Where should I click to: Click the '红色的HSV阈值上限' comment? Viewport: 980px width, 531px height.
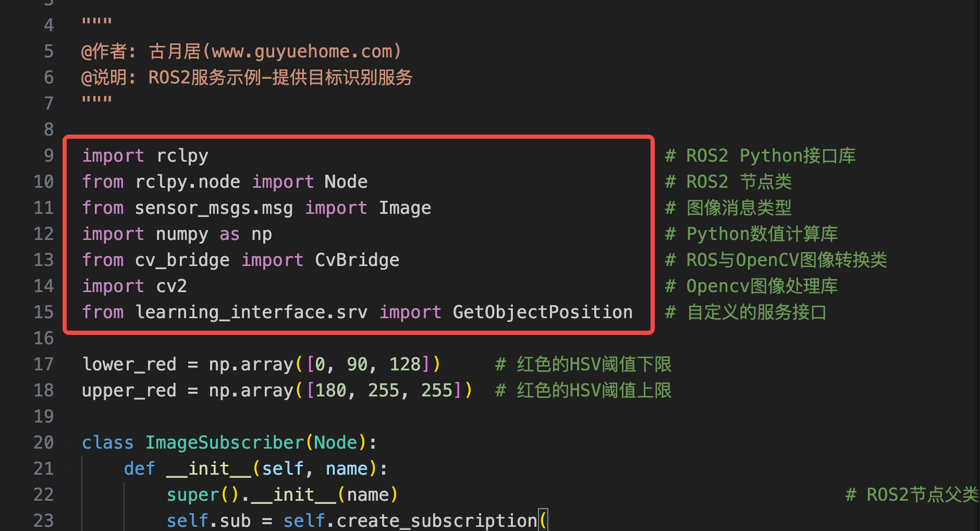point(594,391)
